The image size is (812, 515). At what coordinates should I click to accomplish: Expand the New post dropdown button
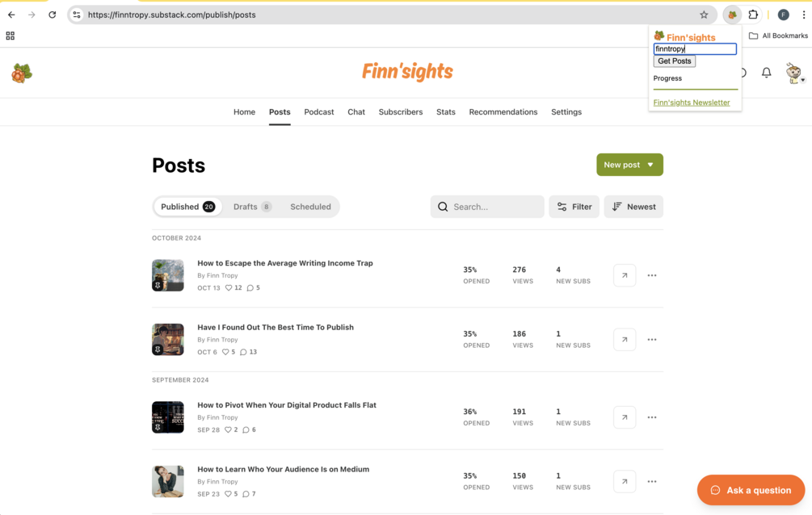point(629,165)
